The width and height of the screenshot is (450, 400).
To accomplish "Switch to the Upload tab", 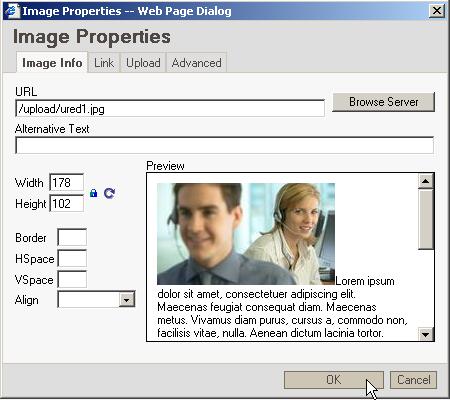I will tap(143, 63).
